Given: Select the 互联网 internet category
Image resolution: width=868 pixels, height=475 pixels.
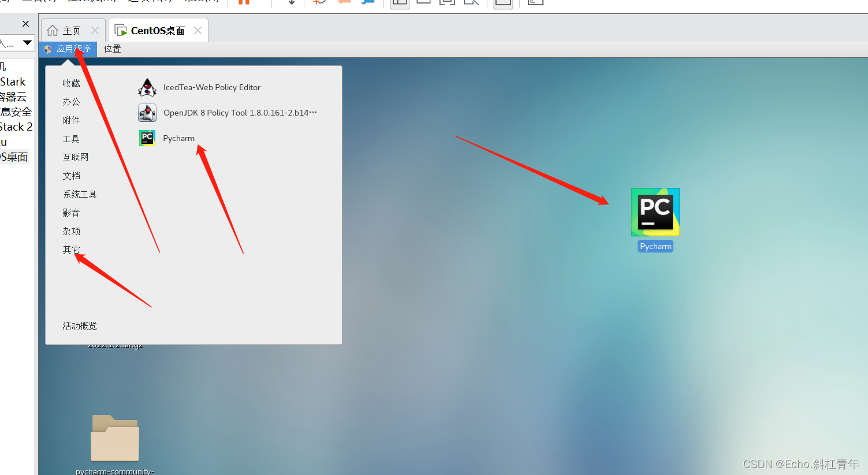Looking at the screenshot, I should [76, 157].
